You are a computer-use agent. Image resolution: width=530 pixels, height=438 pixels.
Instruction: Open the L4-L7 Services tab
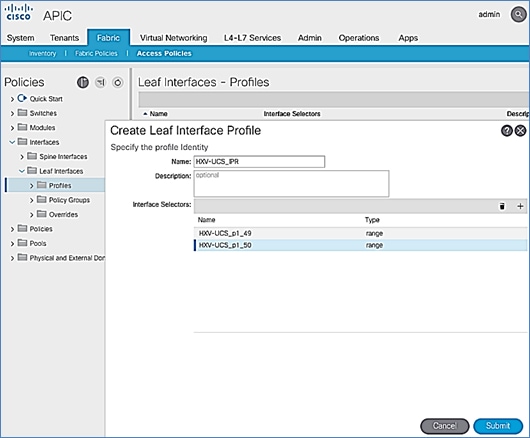(252, 38)
